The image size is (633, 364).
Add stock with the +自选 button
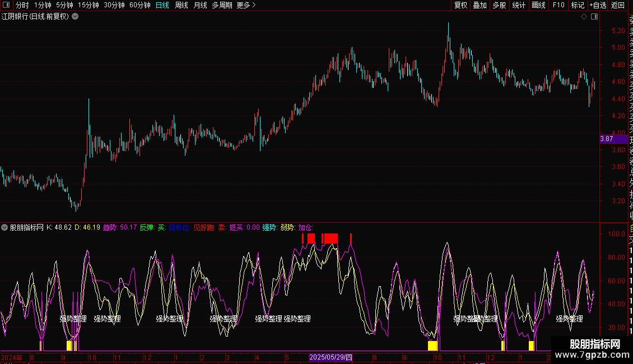(x=597, y=5)
